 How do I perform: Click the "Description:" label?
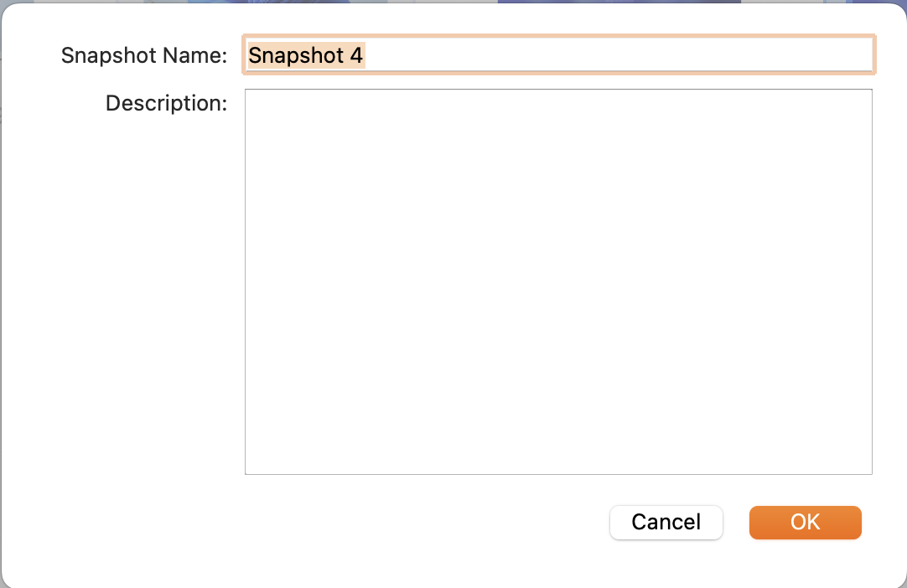coord(166,103)
